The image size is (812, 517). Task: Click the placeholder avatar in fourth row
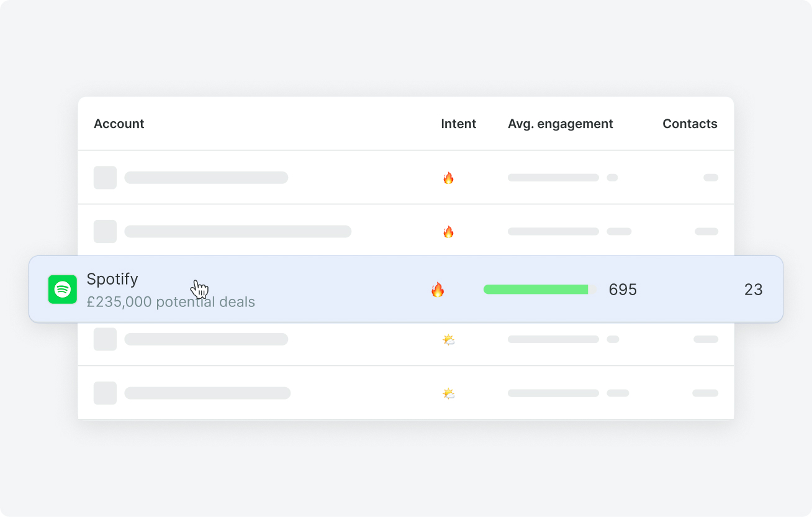coord(105,339)
